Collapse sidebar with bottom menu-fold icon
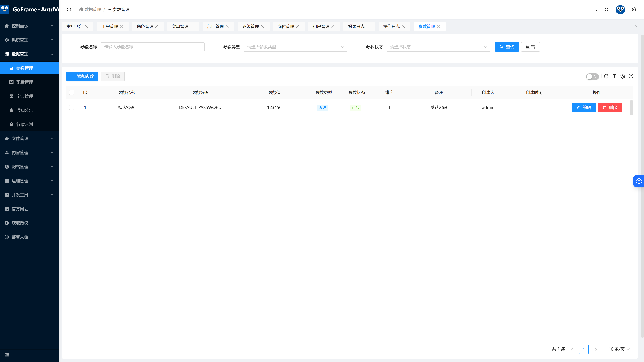The height and width of the screenshot is (362, 644). point(7,355)
